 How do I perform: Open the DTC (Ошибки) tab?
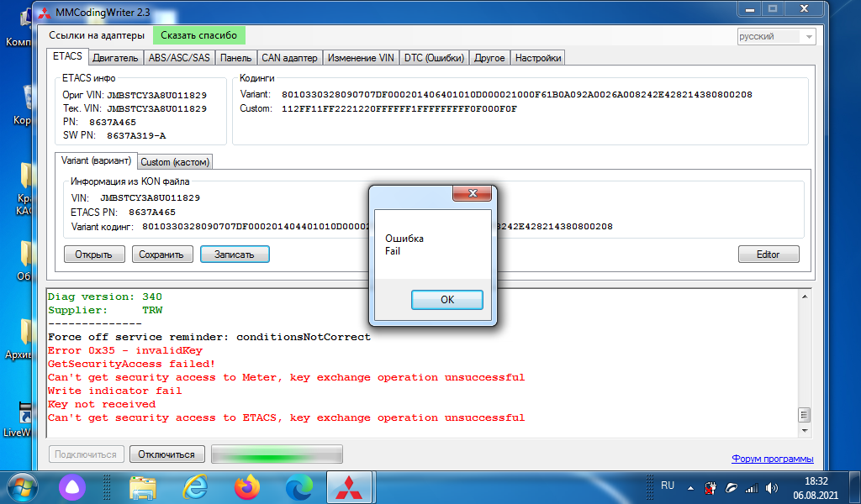point(435,58)
